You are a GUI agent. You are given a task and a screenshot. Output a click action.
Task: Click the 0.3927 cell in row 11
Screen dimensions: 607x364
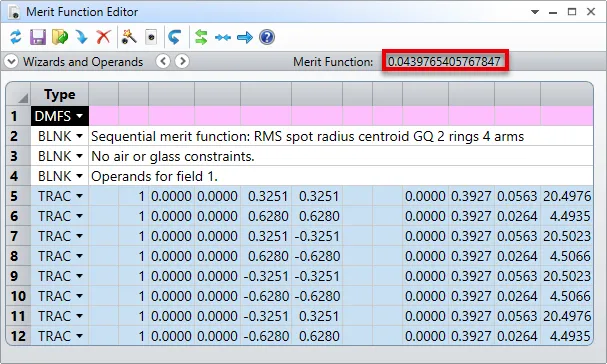[471, 316]
